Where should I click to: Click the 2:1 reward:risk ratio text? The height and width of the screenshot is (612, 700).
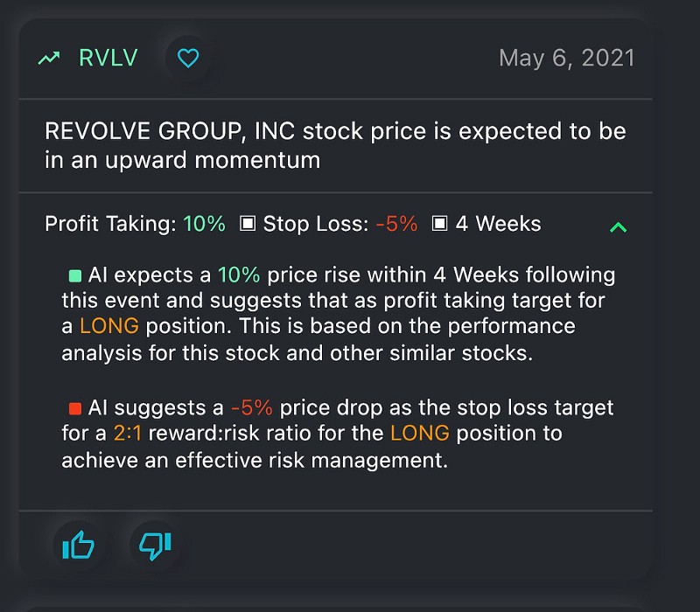pyautogui.click(x=128, y=433)
